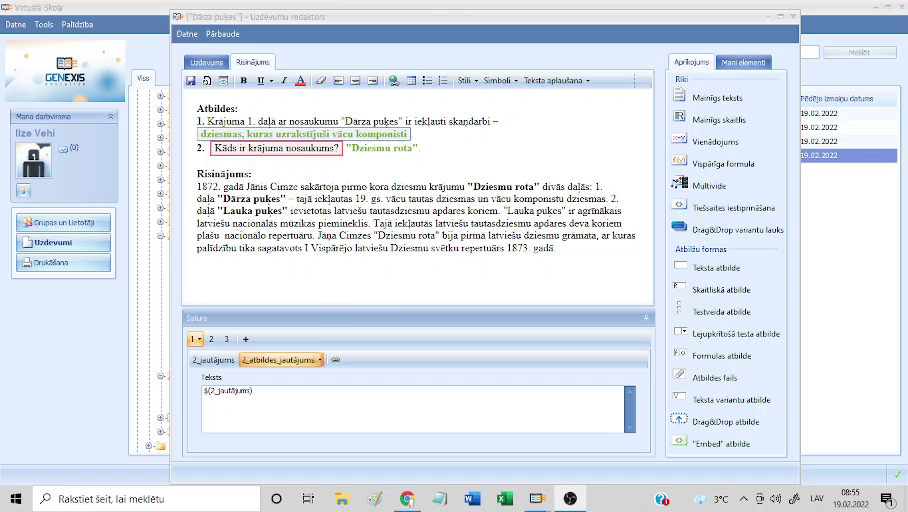This screenshot has width=908, height=512.
Task: Click the Multivide tool icon
Action: pyautogui.click(x=680, y=185)
